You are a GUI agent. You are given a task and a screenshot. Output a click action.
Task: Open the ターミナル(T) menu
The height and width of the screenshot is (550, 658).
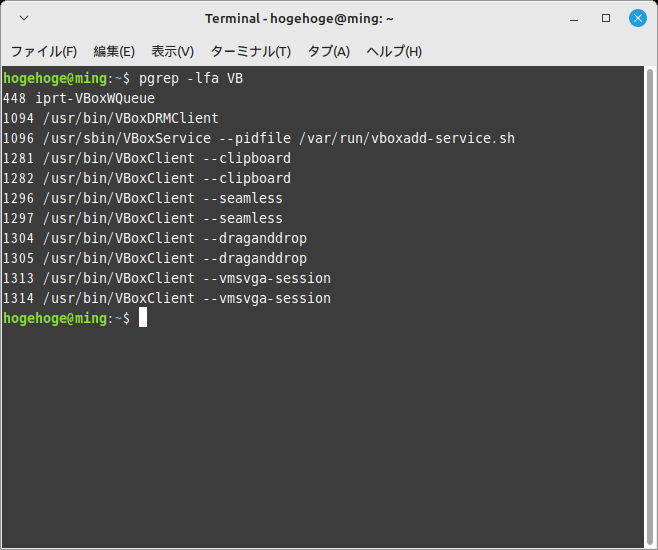click(251, 52)
